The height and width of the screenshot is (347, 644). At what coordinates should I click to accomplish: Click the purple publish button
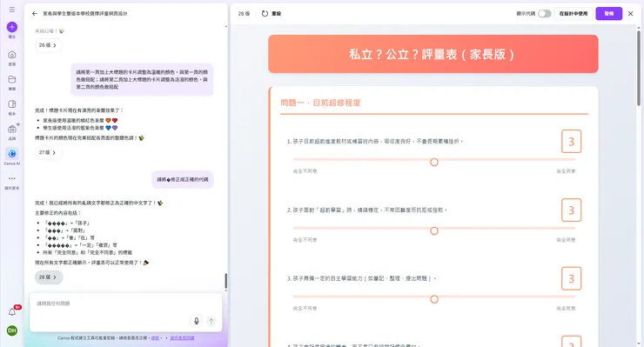click(608, 14)
